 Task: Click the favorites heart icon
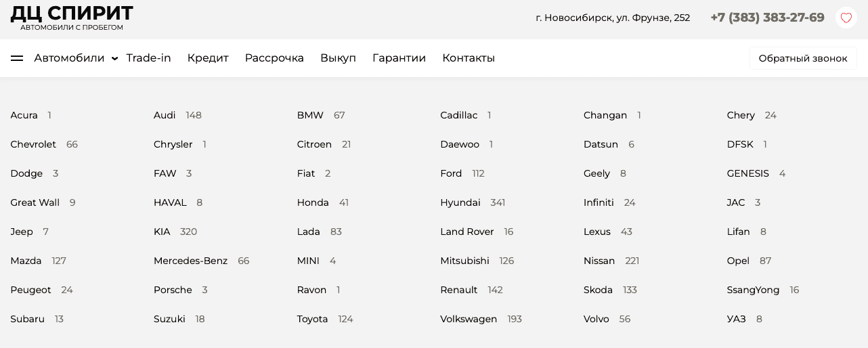coord(846,18)
